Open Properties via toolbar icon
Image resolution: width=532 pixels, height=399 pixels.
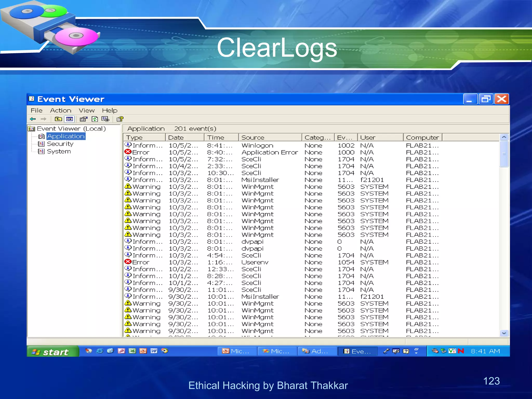point(83,119)
